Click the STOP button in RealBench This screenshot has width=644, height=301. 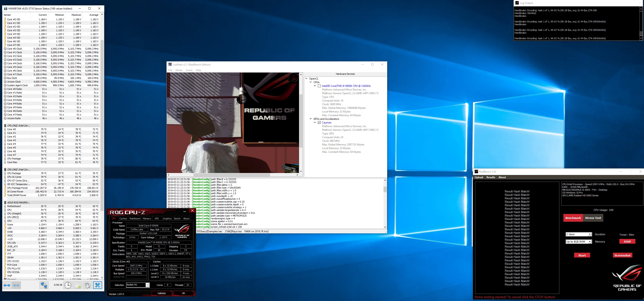point(627,242)
